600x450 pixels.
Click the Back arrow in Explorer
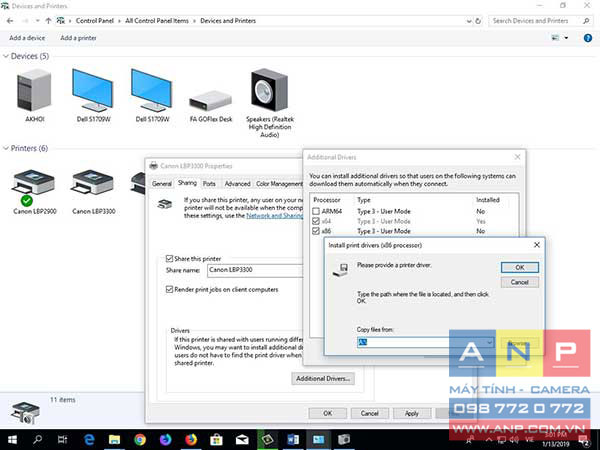point(10,21)
